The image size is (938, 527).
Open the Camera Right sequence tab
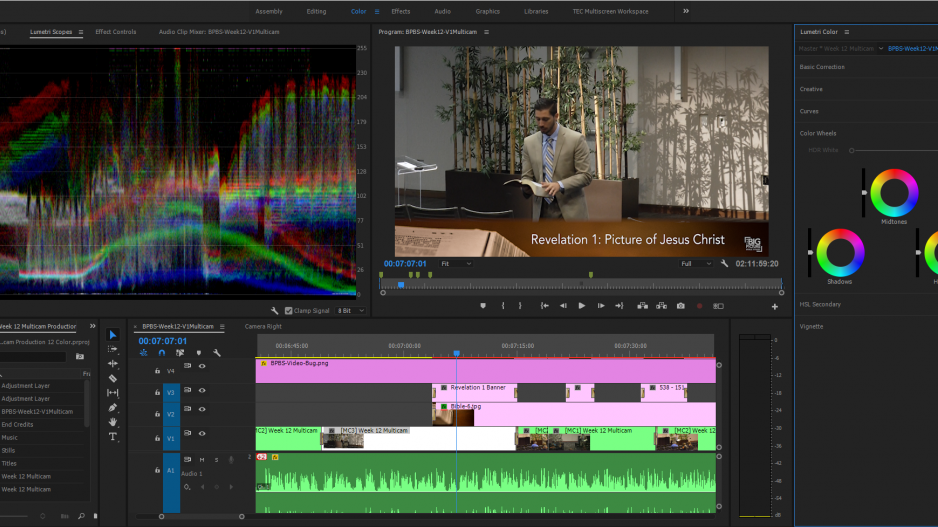click(x=263, y=327)
